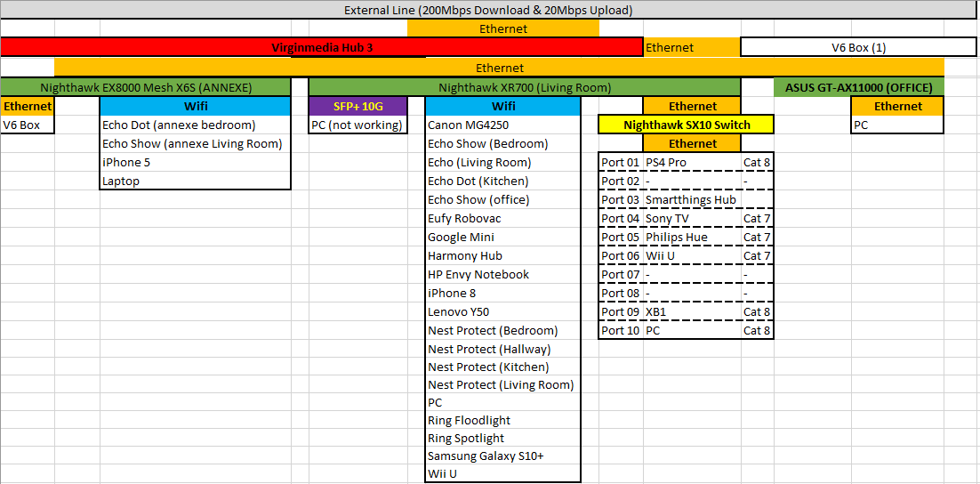Image resolution: width=980 pixels, height=484 pixels.
Task: Select Nest Protect (Kitchen) cell
Action: (x=503, y=367)
